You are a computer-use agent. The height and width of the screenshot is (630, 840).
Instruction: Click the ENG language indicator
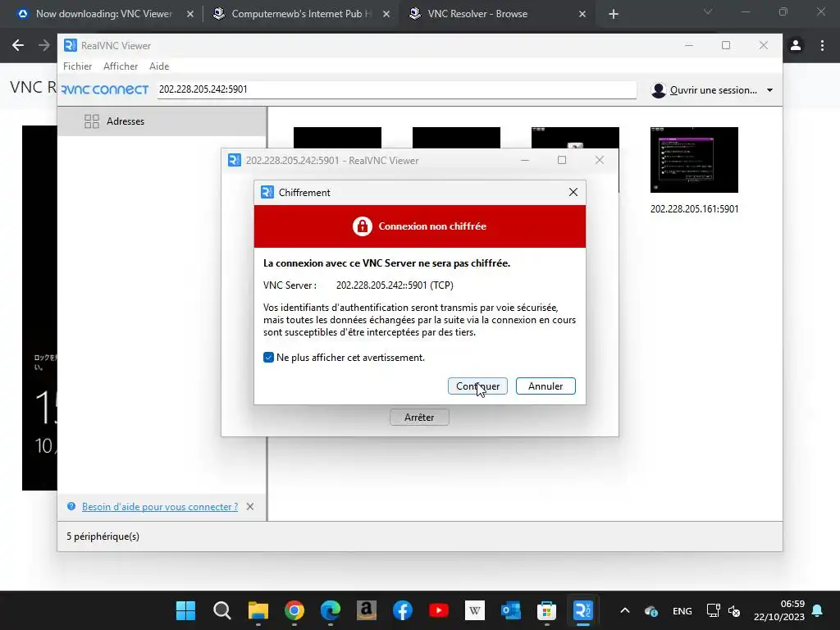682,610
